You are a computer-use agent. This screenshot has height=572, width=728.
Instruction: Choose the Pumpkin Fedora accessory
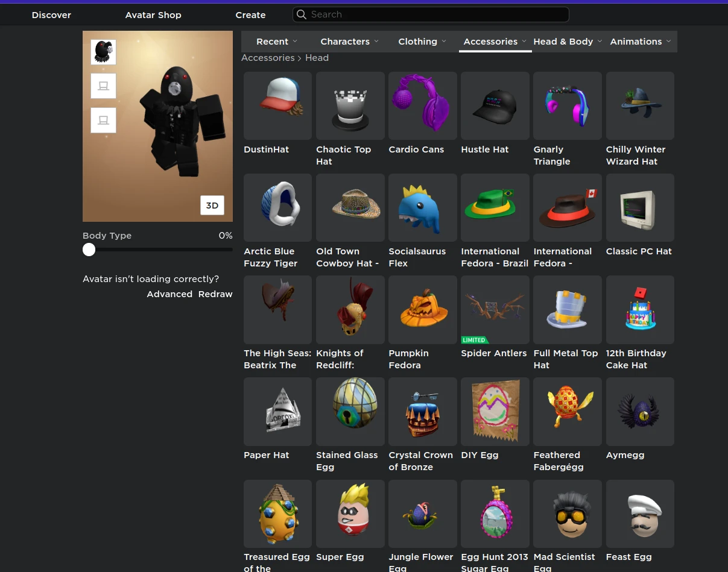pyautogui.click(x=422, y=310)
